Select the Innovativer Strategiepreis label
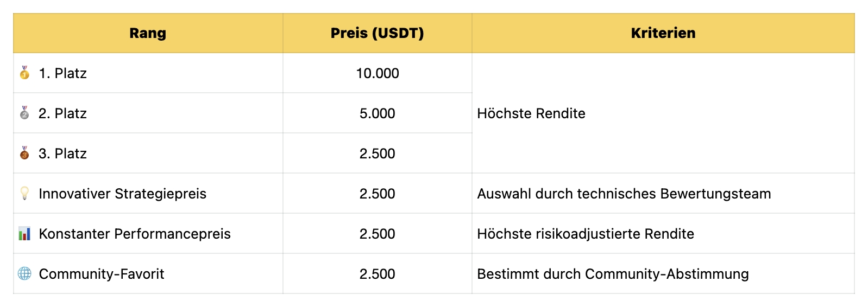The image size is (868, 307). (x=122, y=194)
